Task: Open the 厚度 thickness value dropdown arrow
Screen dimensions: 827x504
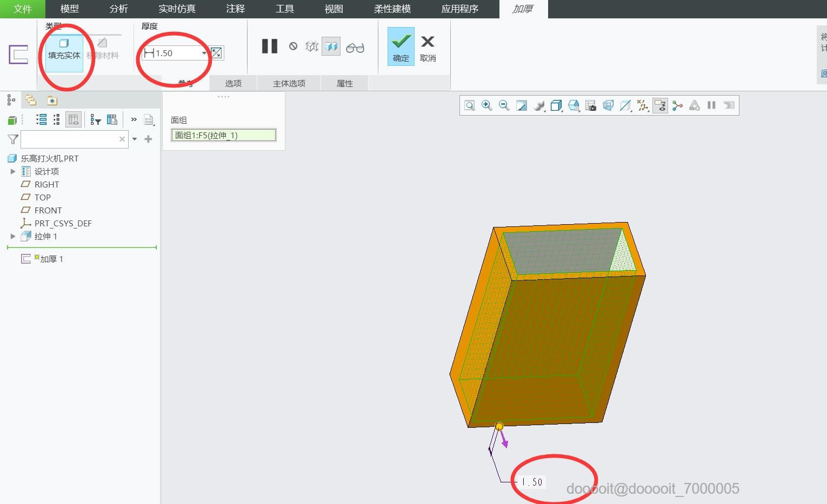Action: [204, 53]
